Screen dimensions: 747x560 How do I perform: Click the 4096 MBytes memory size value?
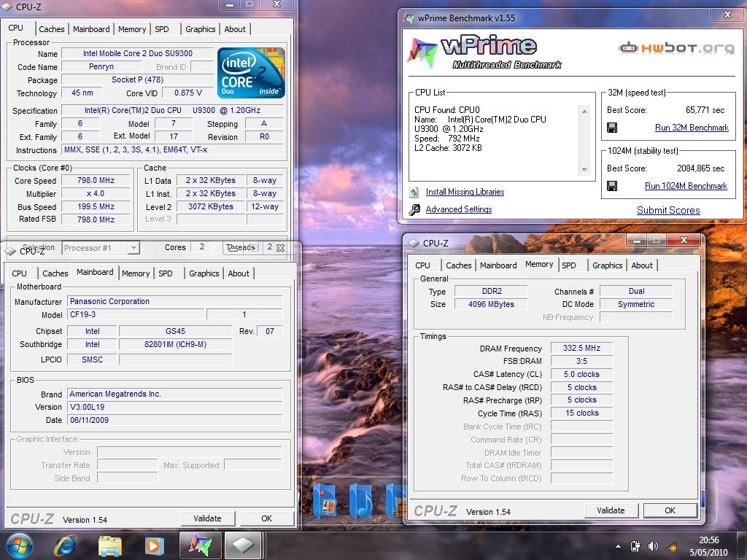click(x=491, y=304)
